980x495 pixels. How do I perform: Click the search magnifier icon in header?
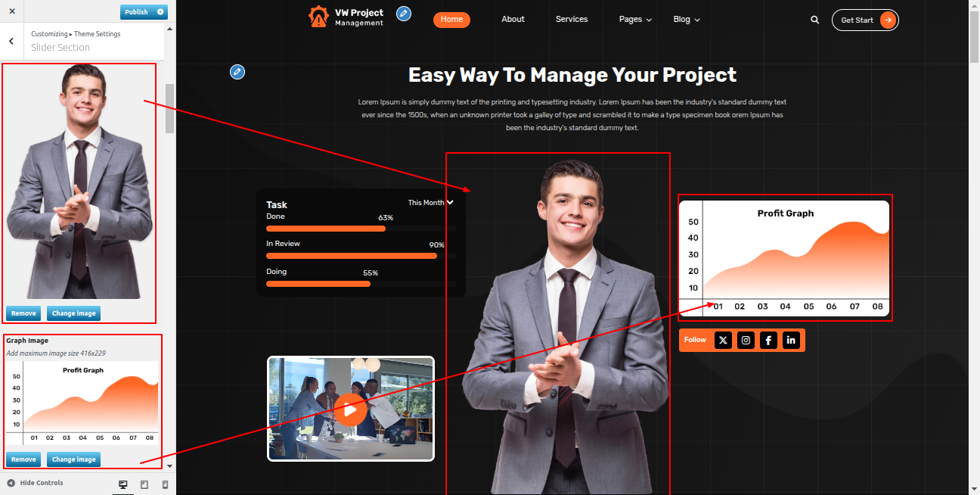[x=814, y=20]
